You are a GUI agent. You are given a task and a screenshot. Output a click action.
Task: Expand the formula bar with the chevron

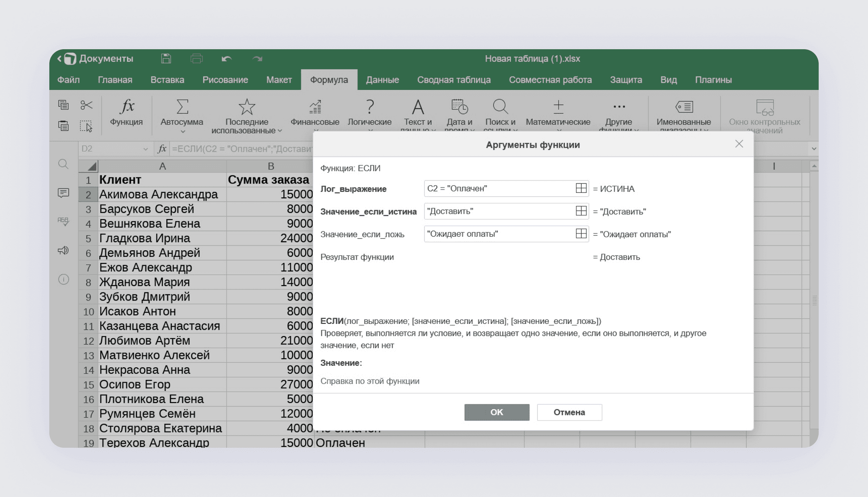tap(814, 149)
